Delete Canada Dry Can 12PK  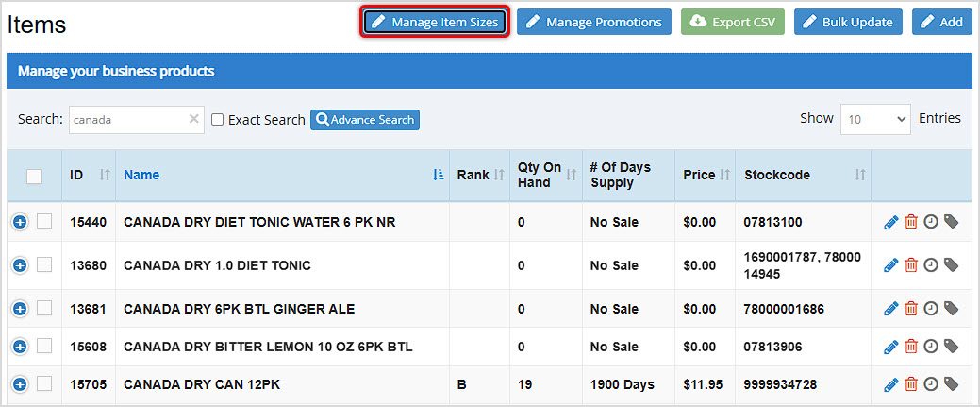(x=911, y=384)
